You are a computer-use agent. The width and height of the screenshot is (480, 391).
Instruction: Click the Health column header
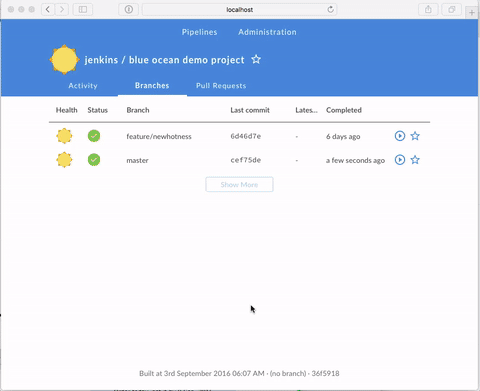[66, 110]
